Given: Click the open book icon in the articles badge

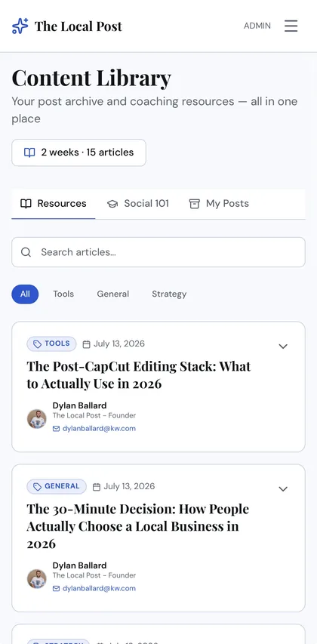Looking at the screenshot, I should coord(29,153).
